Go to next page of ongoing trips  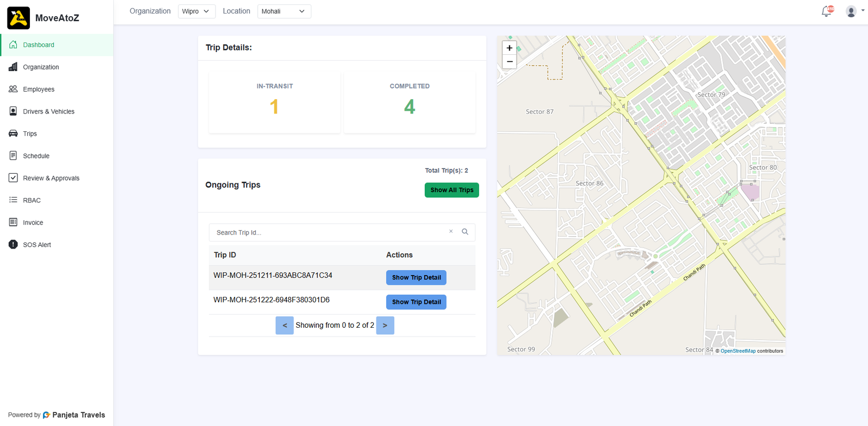385,326
